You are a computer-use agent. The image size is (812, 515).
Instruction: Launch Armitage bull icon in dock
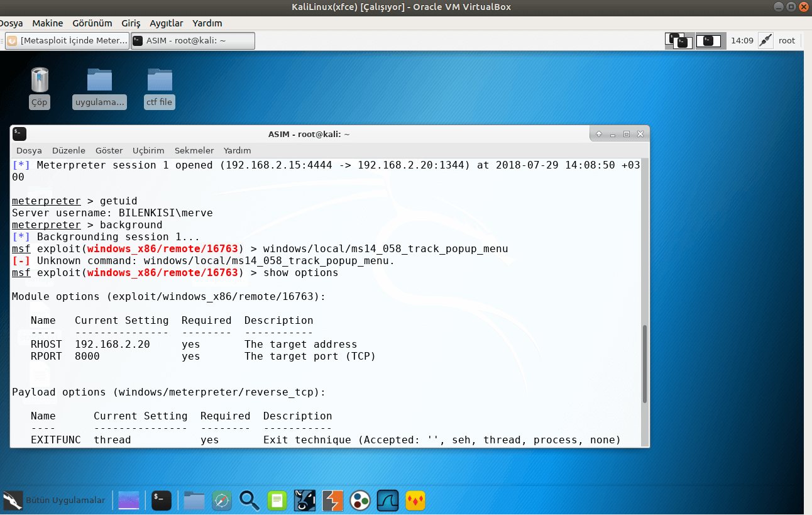pyautogui.click(x=305, y=501)
